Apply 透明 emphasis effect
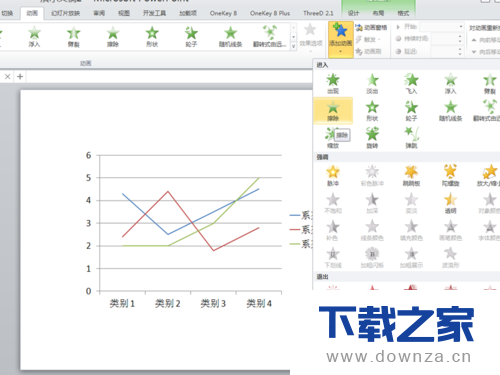 point(451,203)
